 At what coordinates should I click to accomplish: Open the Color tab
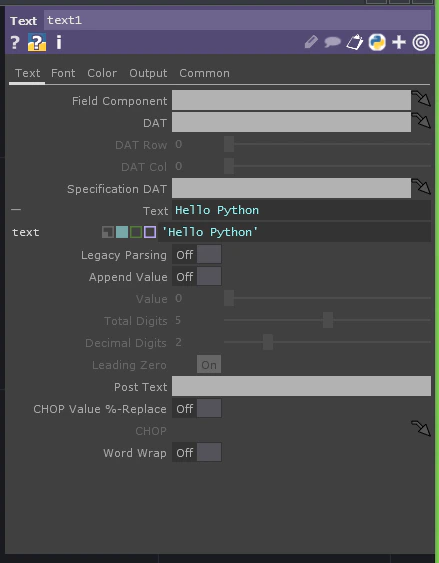tap(102, 73)
